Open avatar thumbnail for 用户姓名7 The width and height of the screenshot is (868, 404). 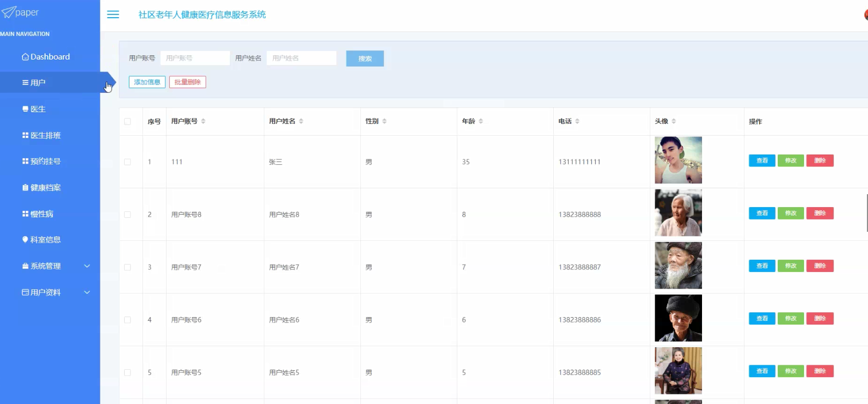[678, 265]
